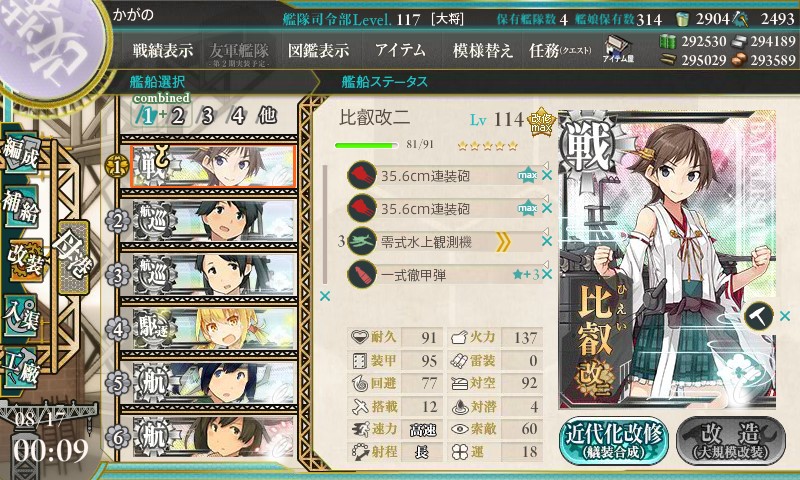The height and width of the screenshot is (480, 800).
Task: Switch to fleet 4 tab
Action: [238, 116]
